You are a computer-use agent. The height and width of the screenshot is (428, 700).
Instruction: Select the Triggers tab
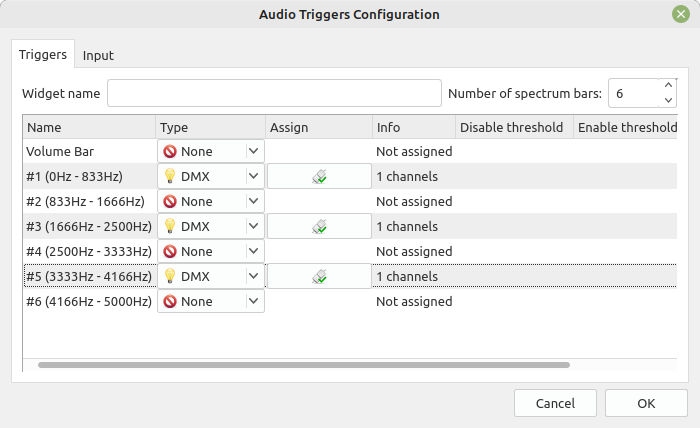click(x=43, y=54)
